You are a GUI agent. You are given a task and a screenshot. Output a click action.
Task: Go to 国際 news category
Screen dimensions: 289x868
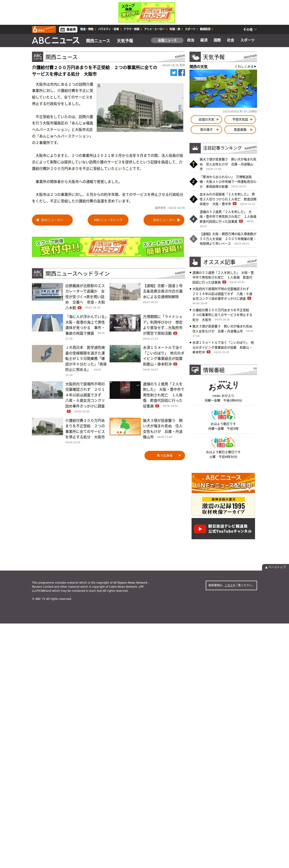pyautogui.click(x=217, y=40)
